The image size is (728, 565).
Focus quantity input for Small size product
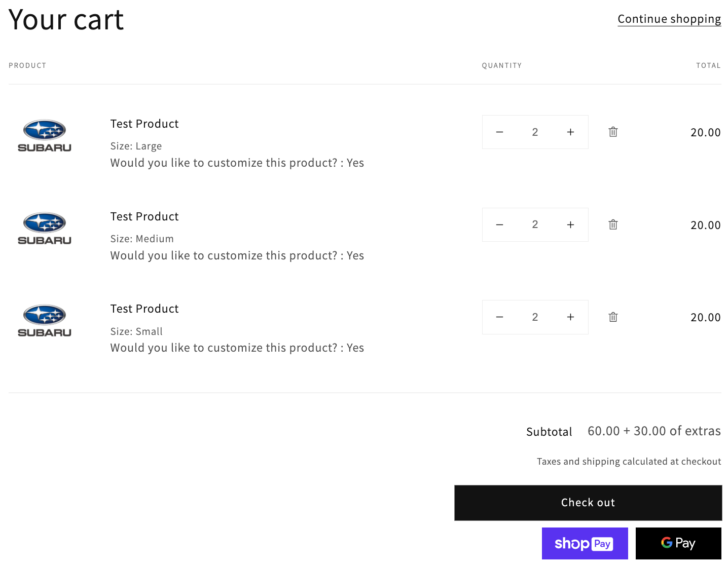tap(535, 317)
